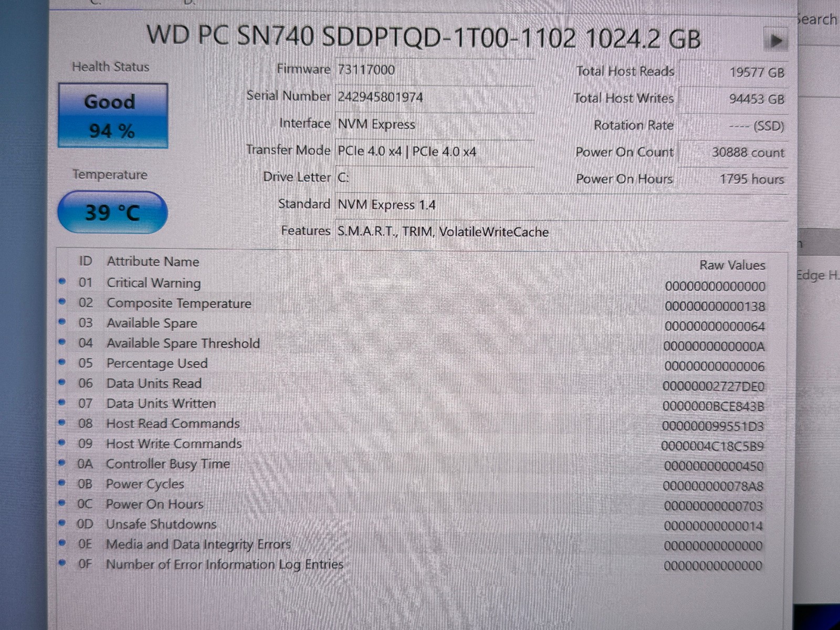Click the Good 94 % health status button

tap(113, 115)
